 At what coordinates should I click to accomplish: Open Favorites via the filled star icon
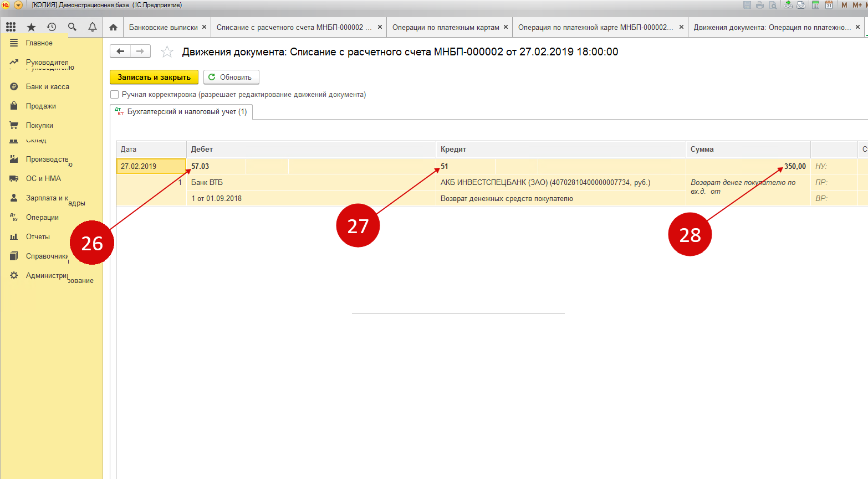coord(31,27)
